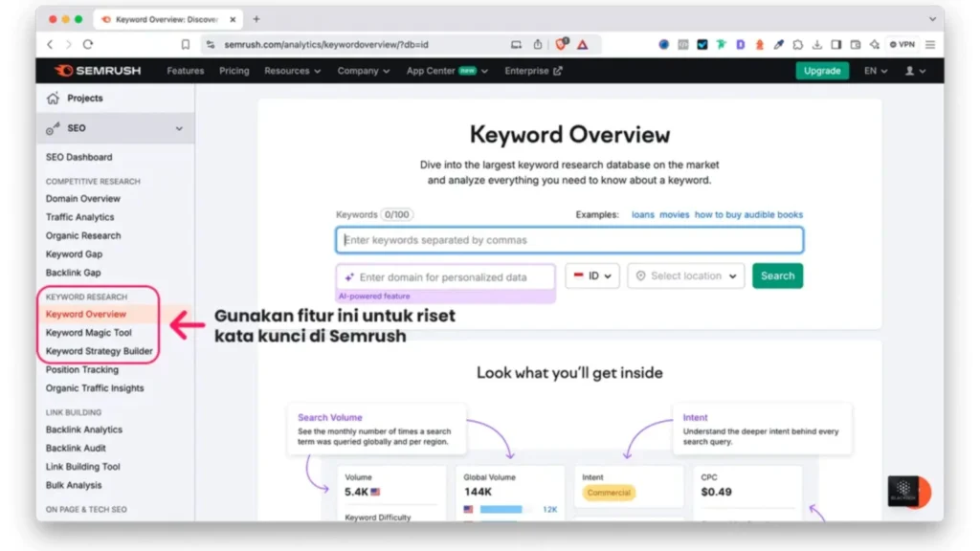Image resolution: width=980 pixels, height=551 pixels.
Task: Open extensions puzzle icon in toolbar
Action: tap(798, 44)
